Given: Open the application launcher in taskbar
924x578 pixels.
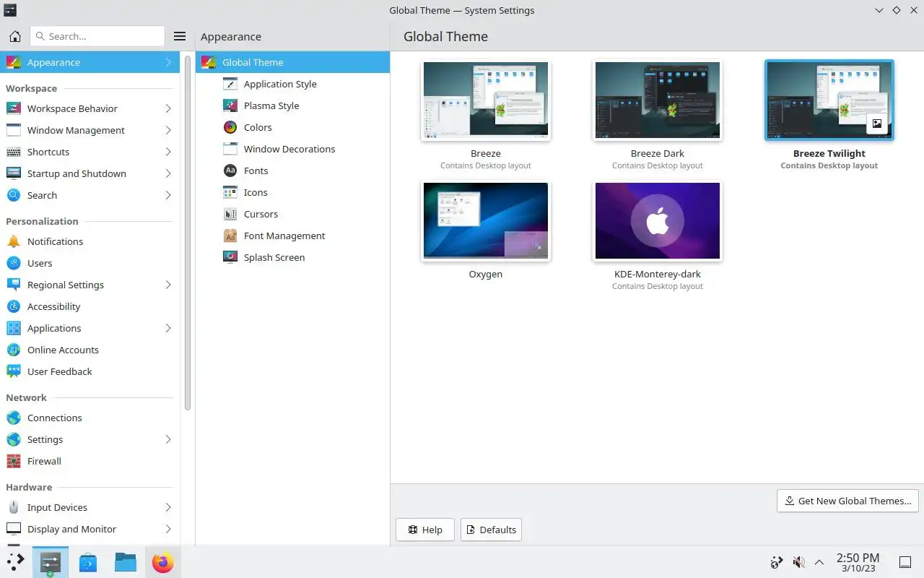Looking at the screenshot, I should [x=15, y=562].
